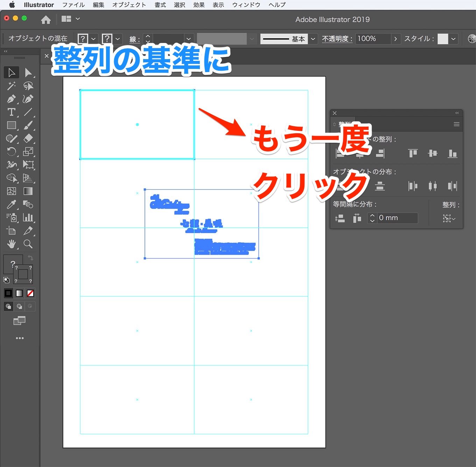Select the Scale tool
This screenshot has height=467, width=476.
[28, 151]
